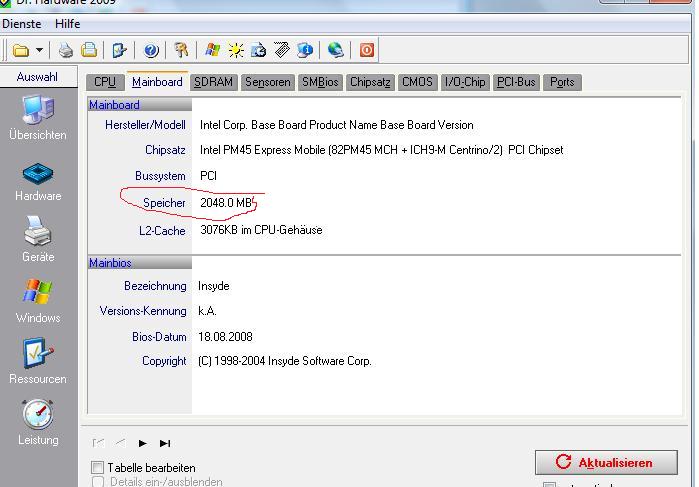The image size is (699, 487).
Task: Click the Windows flag toolbar icon
Action: coord(213,50)
